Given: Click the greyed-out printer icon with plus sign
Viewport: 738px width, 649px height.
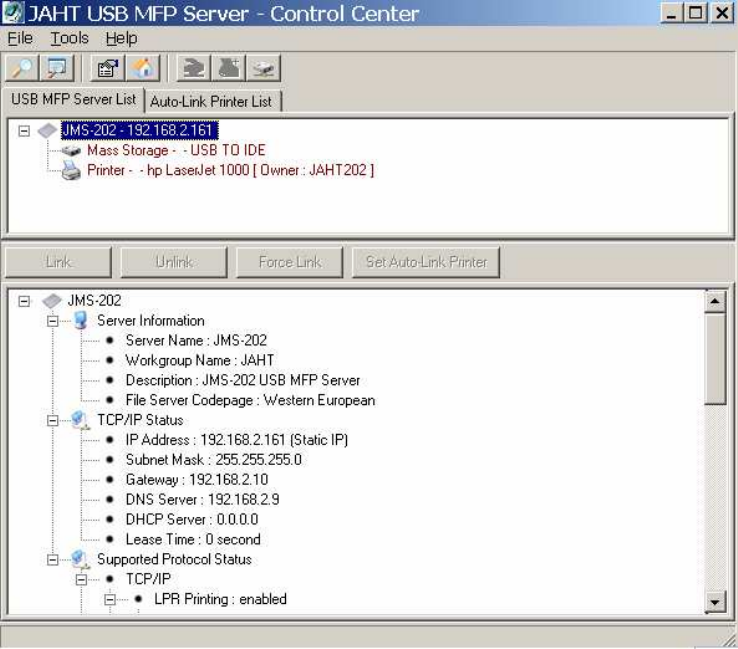Looking at the screenshot, I should point(228,68).
